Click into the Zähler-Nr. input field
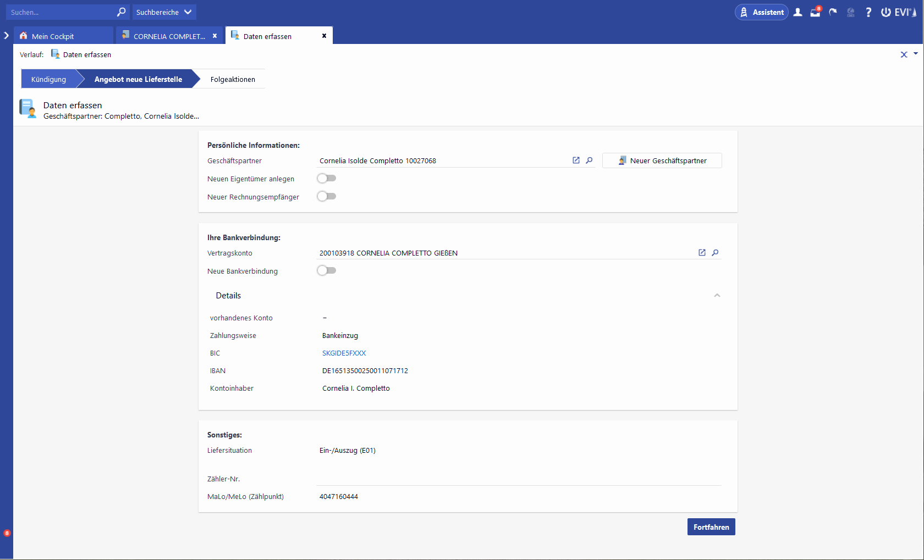The height and width of the screenshot is (560, 924). (519, 479)
